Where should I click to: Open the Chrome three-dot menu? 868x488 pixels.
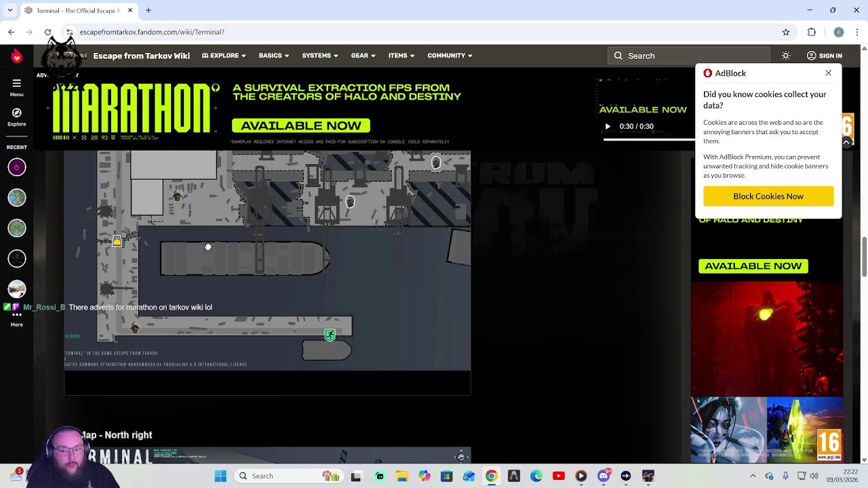click(857, 32)
